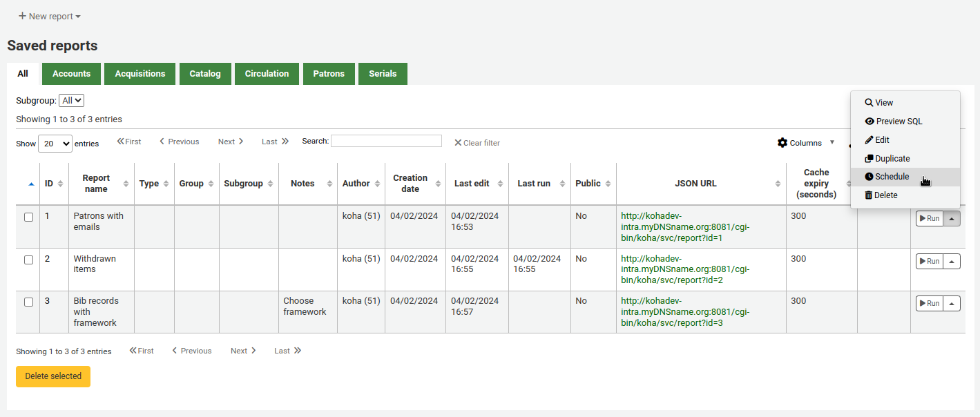Tick checkbox for Bib records with framework

point(28,302)
